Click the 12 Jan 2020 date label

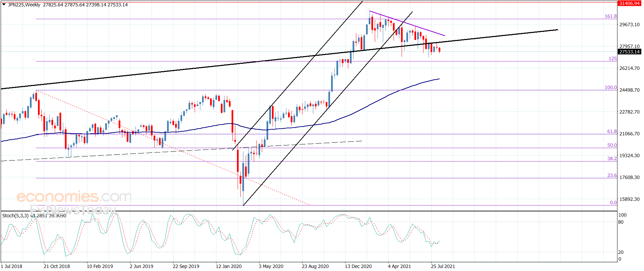(x=229, y=266)
